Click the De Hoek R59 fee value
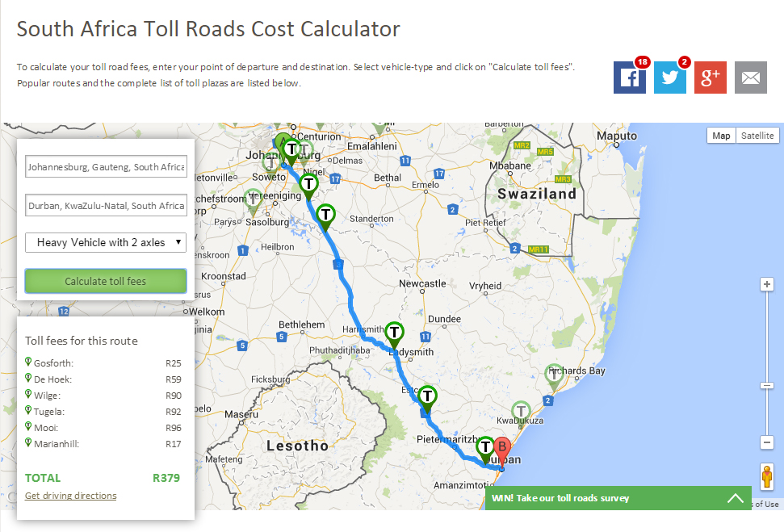784x532 pixels. 174,379
